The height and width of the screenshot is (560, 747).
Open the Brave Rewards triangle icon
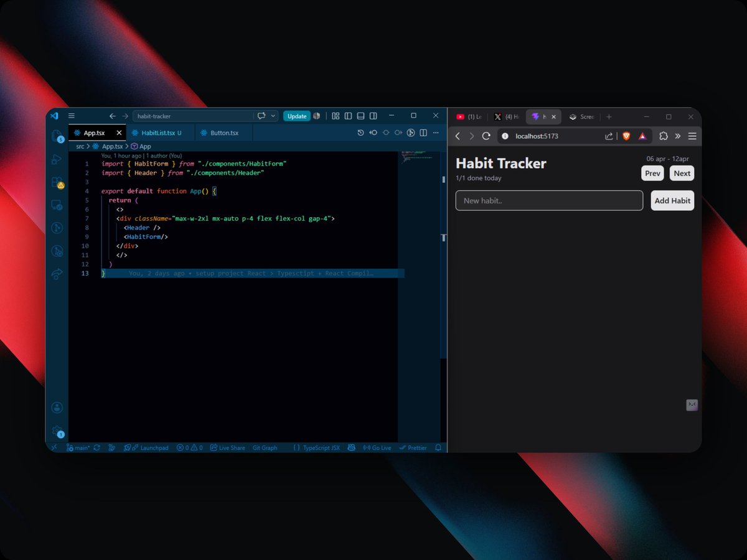(x=642, y=136)
